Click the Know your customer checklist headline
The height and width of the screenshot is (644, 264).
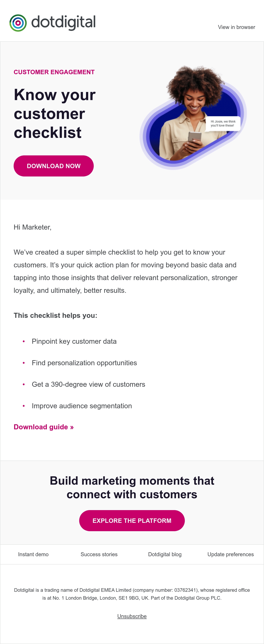click(x=55, y=113)
